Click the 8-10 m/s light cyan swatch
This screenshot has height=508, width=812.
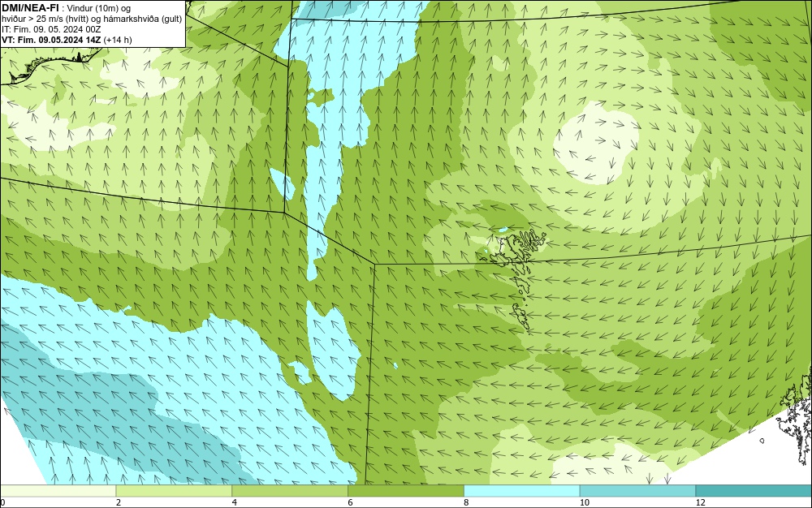[x=522, y=491]
